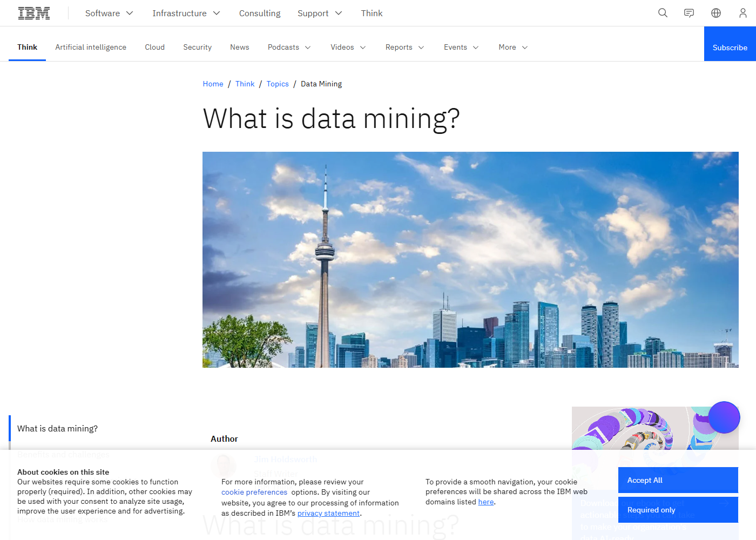
Task: Click Accept All cookies button
Action: [x=678, y=480]
